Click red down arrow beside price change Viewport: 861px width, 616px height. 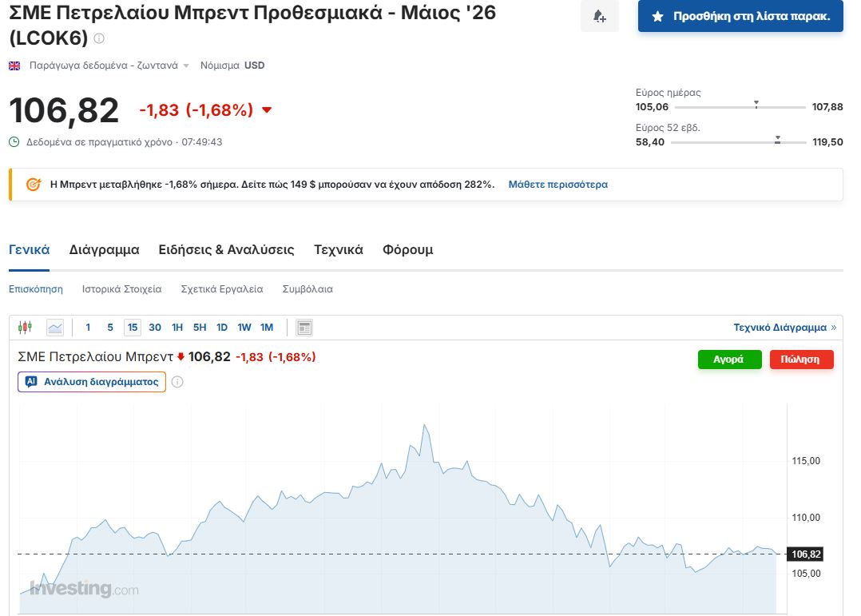point(267,110)
